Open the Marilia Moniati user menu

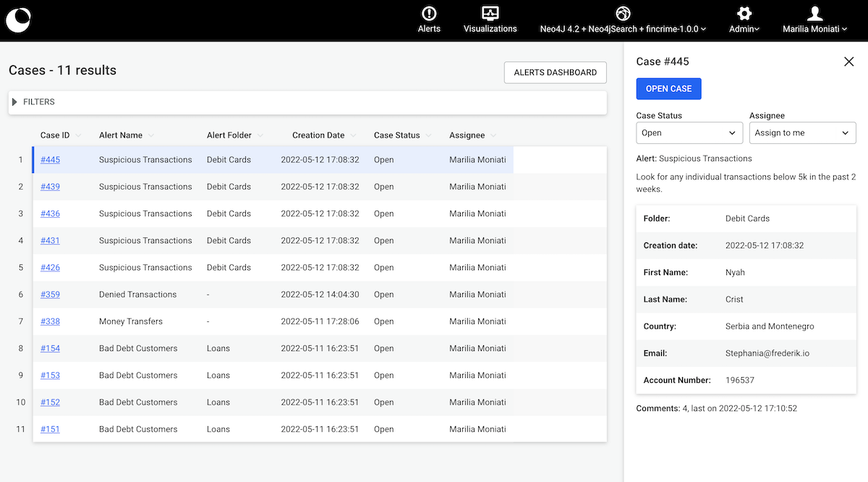pos(814,29)
